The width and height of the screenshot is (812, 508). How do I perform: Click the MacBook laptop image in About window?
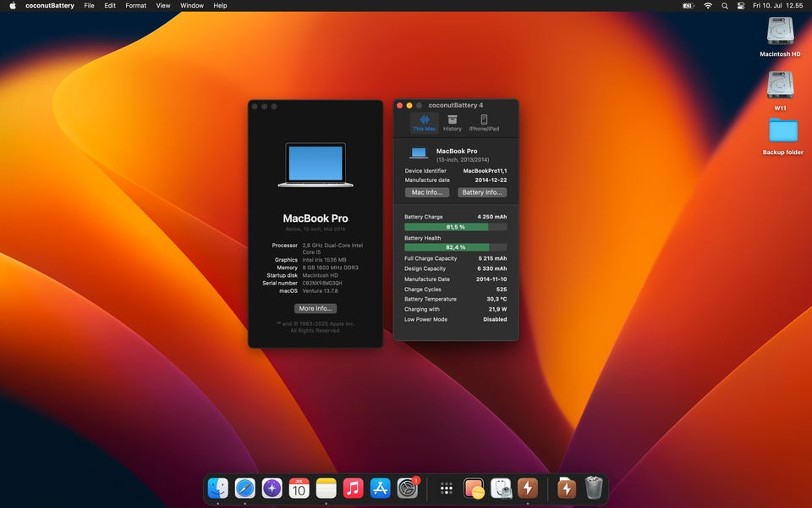point(315,165)
